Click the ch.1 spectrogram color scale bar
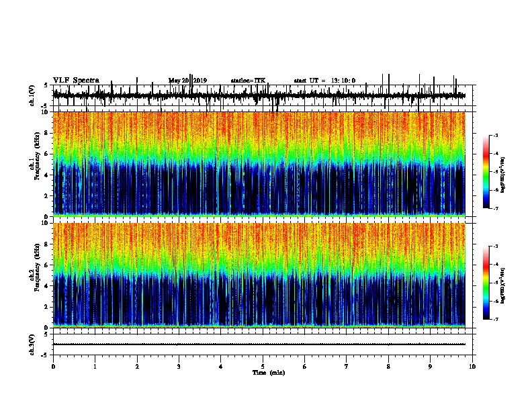The height and width of the screenshot is (411, 532). pyautogui.click(x=486, y=172)
